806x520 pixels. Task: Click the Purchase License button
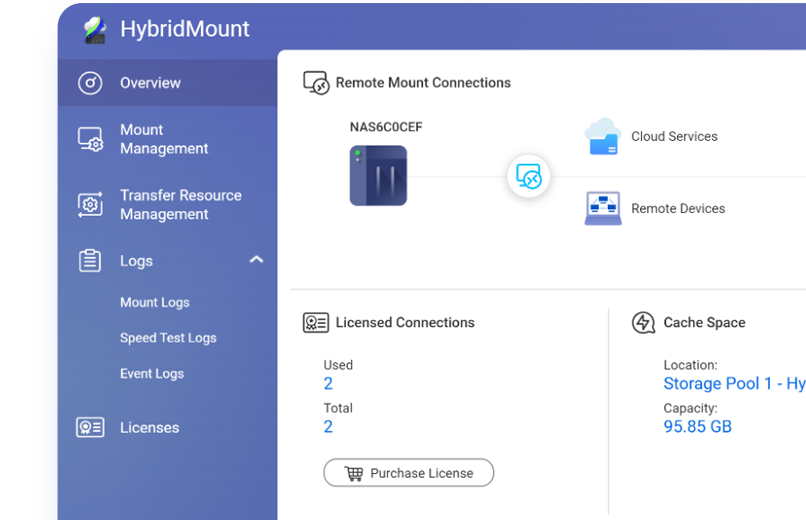(x=409, y=473)
